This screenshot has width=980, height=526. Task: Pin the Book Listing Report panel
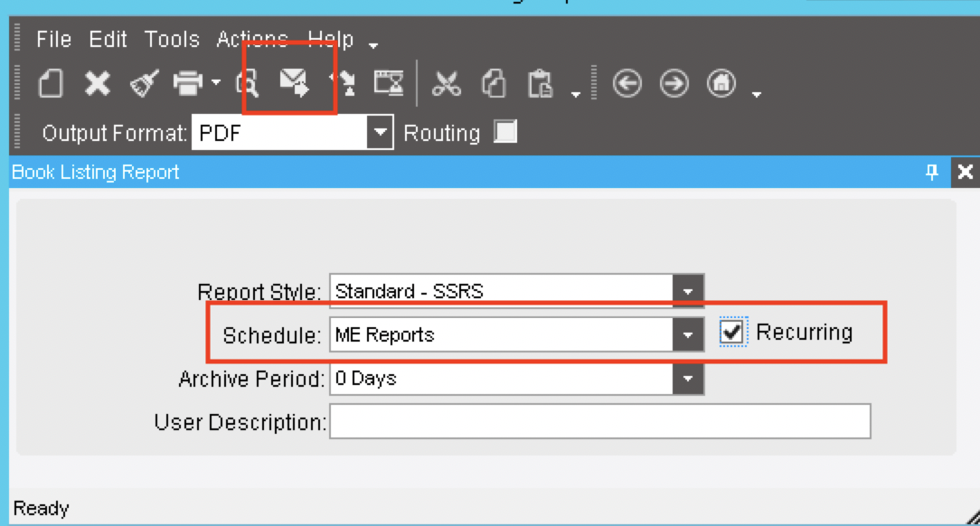click(932, 172)
